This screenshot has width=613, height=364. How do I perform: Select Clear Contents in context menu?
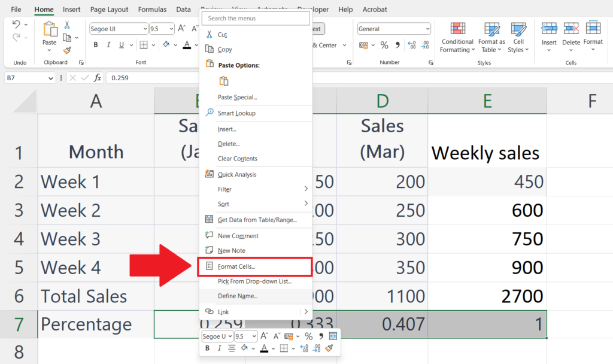[x=256, y=158]
